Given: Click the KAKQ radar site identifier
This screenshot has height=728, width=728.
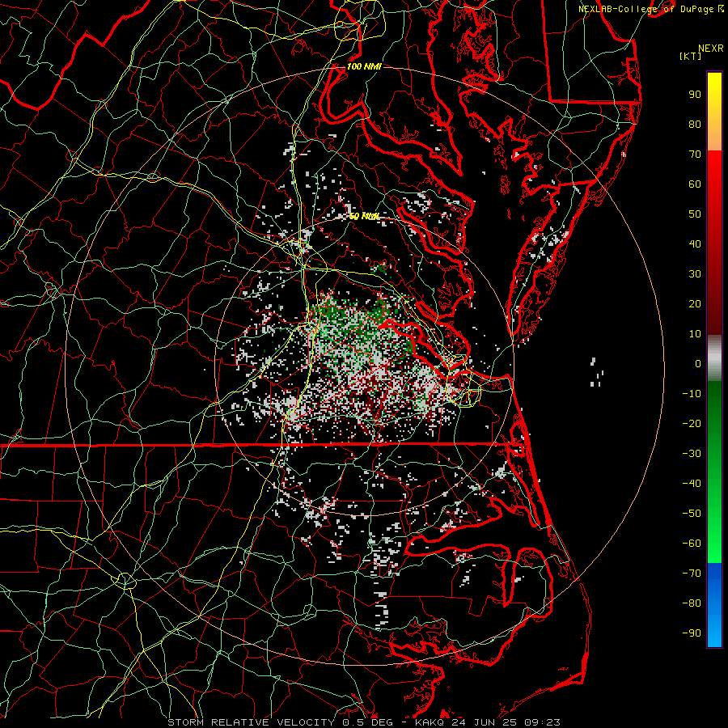Looking at the screenshot, I should click(429, 722).
